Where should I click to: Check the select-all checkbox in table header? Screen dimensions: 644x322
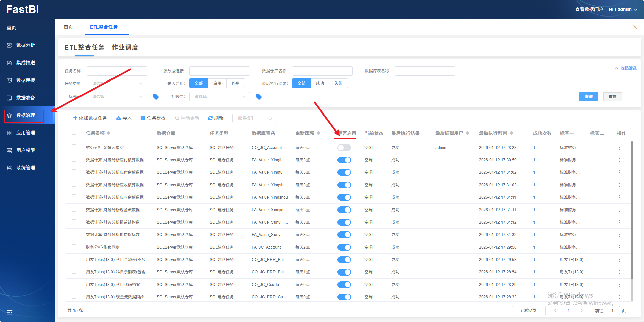click(x=74, y=133)
